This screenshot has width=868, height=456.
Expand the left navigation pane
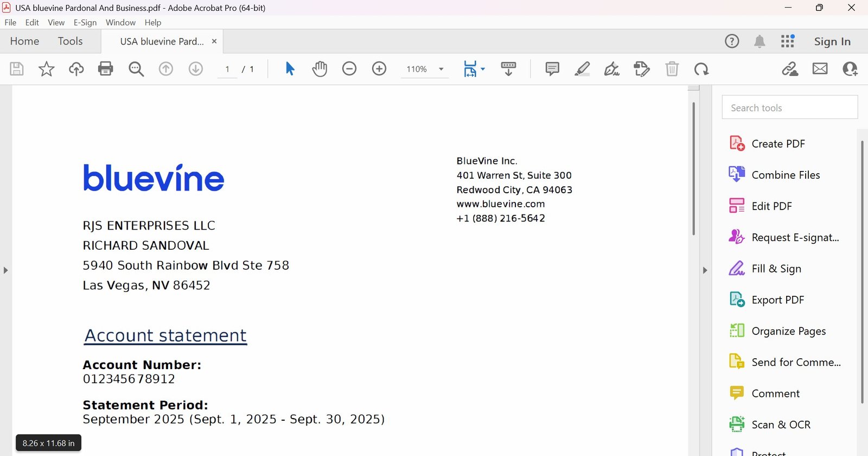coord(5,270)
